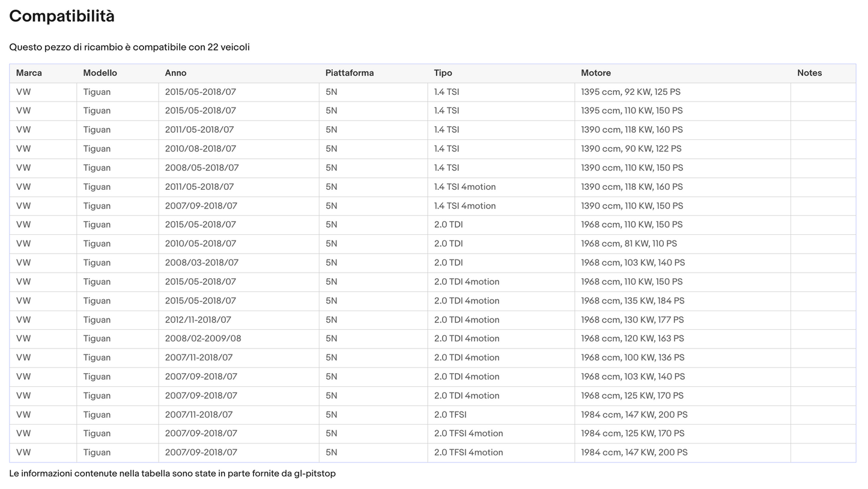The width and height of the screenshot is (868, 489).
Task: Click 'VW' brand in the 136 PS row
Action: [x=23, y=357]
